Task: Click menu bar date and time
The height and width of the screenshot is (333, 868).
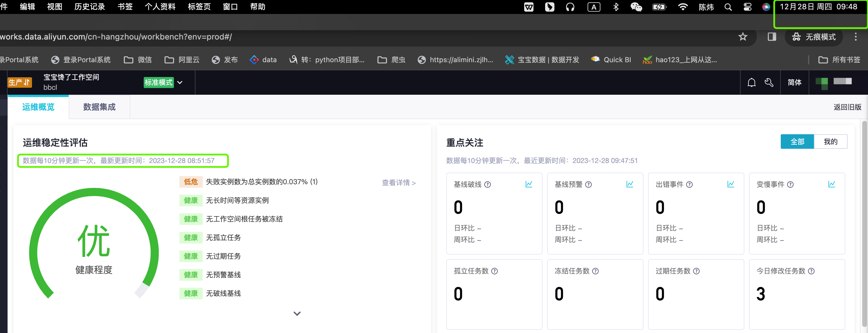Action: [x=818, y=7]
